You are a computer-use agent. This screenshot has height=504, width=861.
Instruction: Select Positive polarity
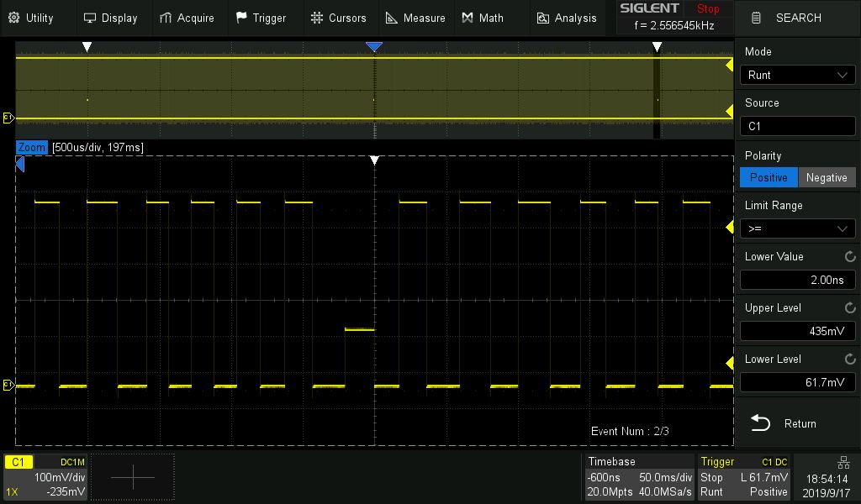[x=769, y=177]
